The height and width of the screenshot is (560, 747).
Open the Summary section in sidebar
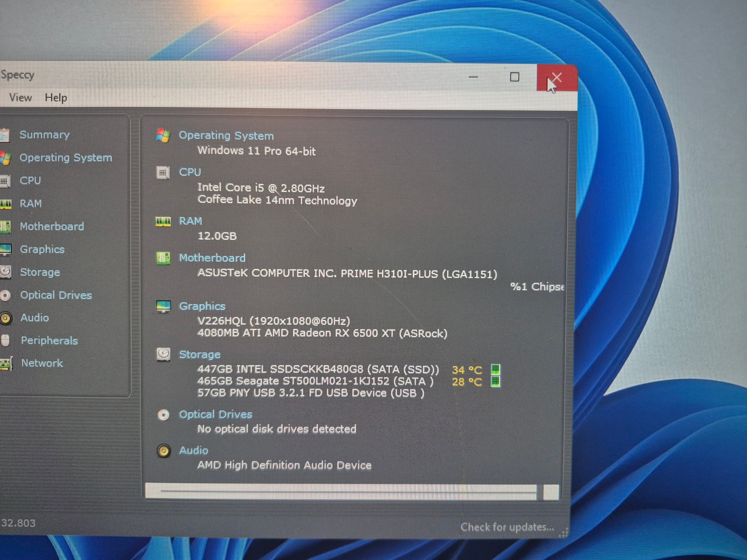44,135
